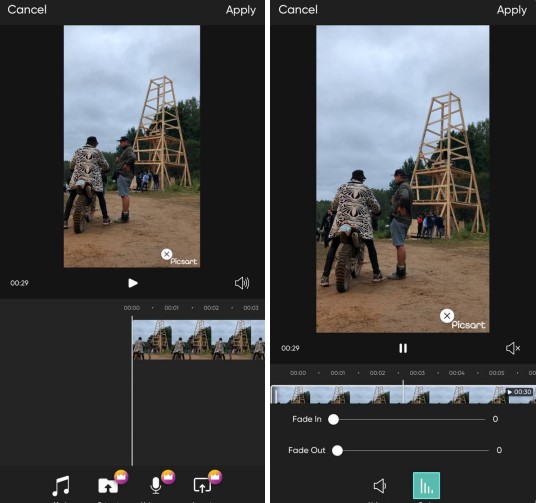
Task: Open the Music note tool
Action: pyautogui.click(x=61, y=486)
